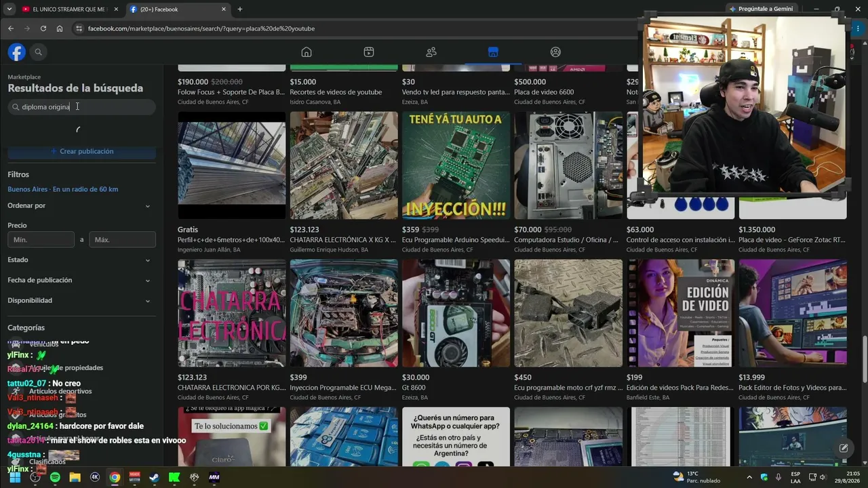Open Voicemeeter from the taskbar
The image size is (868, 488).
(x=134, y=477)
